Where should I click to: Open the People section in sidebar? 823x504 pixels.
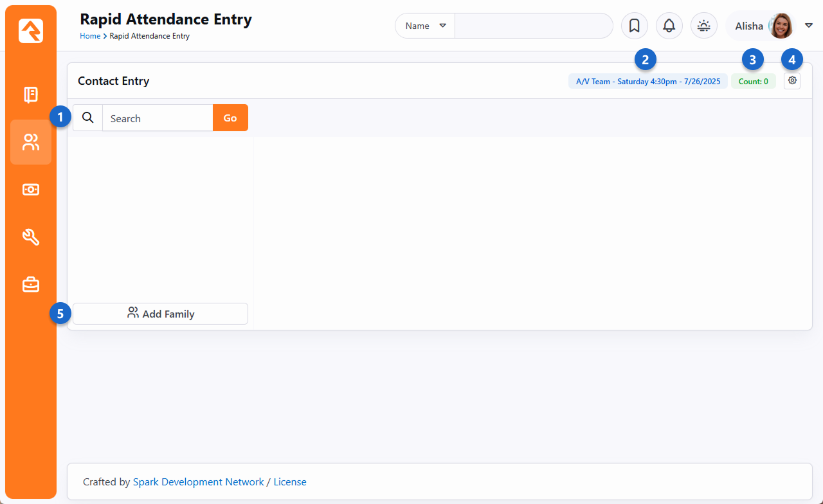31,142
